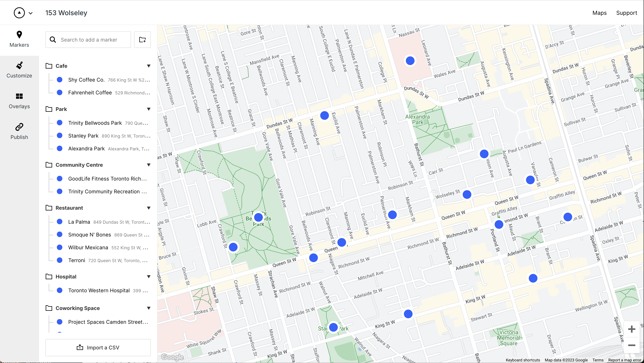The image size is (644, 363).
Task: Click the blue dot beside Shy Coffee Co.
Action: (60, 80)
